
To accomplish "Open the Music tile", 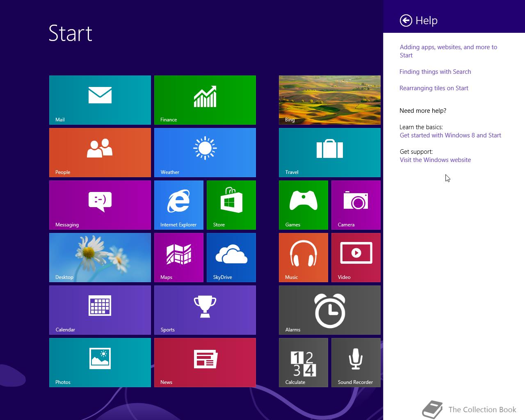I will (x=304, y=258).
